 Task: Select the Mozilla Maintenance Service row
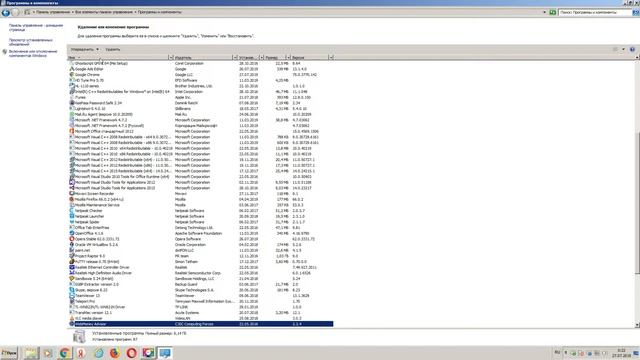click(x=200, y=205)
